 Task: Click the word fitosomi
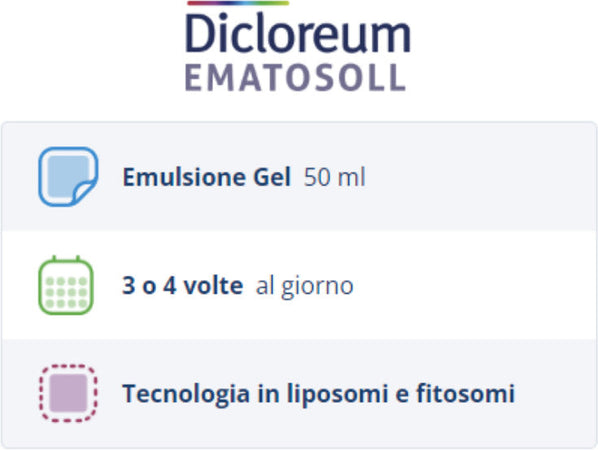(x=465, y=393)
